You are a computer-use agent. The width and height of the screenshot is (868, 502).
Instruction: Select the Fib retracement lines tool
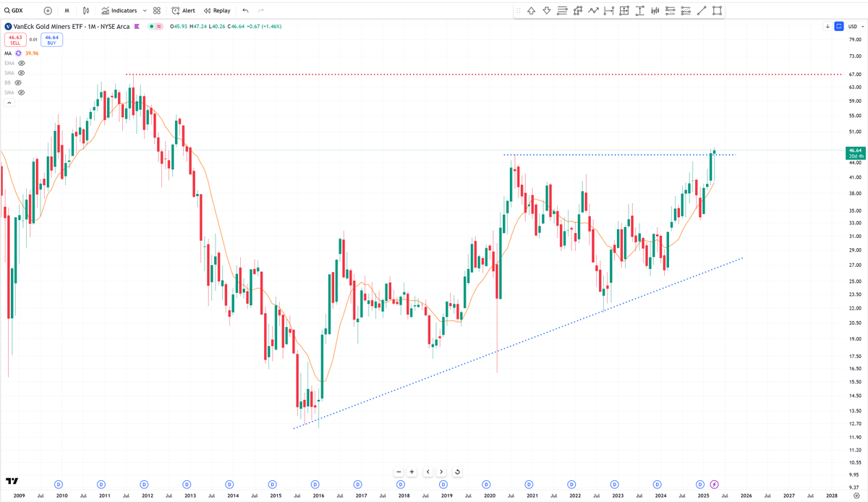coord(563,11)
